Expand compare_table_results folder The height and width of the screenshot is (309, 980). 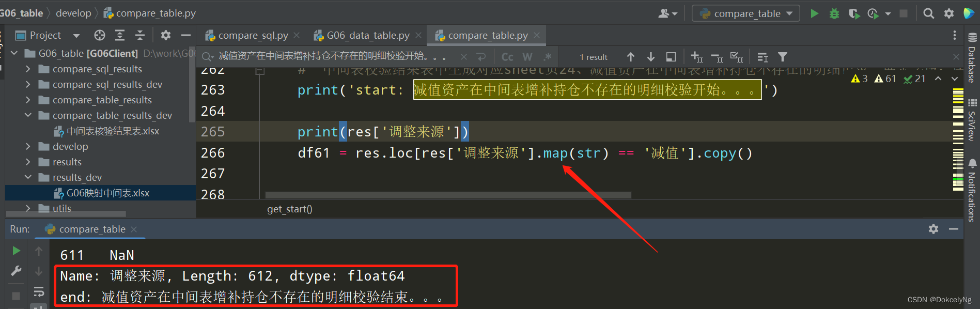pyautogui.click(x=28, y=100)
